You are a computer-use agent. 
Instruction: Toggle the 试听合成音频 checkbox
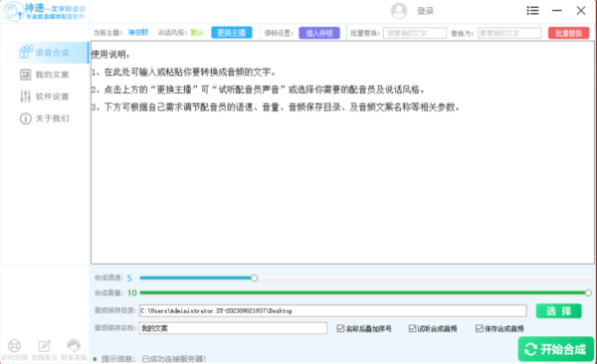pyautogui.click(x=412, y=328)
